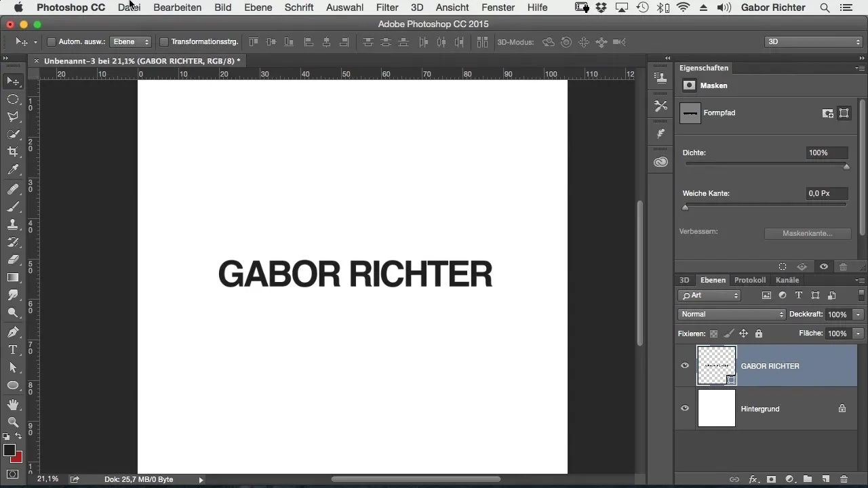The height and width of the screenshot is (488, 868).
Task: Click the foreground color swatch
Action: (9, 450)
